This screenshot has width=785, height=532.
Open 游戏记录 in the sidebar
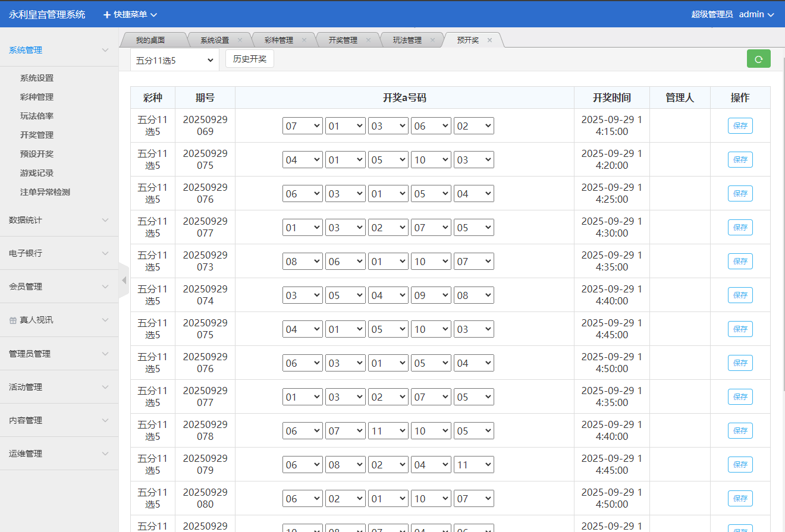pos(37,173)
